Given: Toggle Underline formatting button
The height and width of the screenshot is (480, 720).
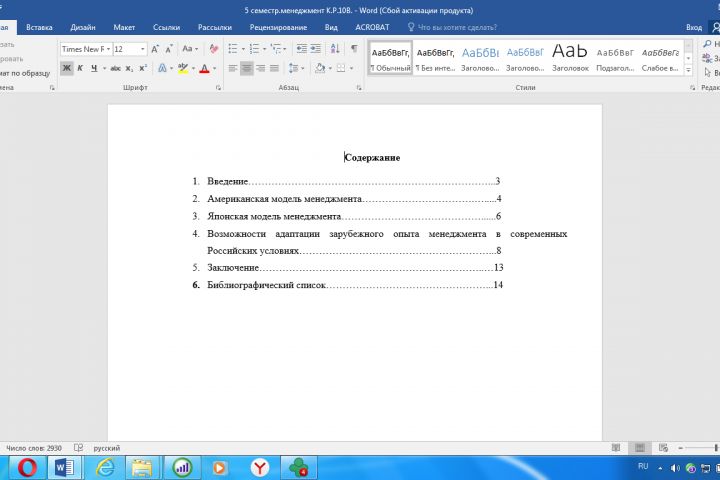Looking at the screenshot, I should 94,68.
